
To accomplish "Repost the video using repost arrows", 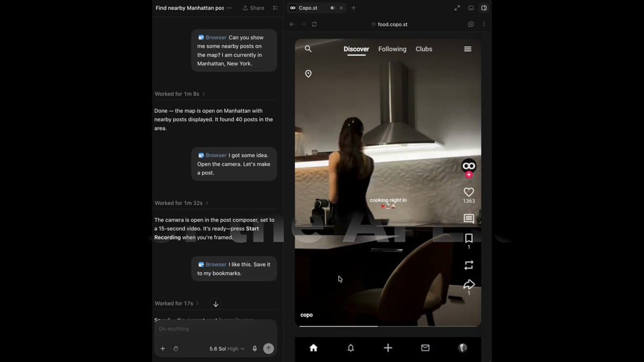I will 469,265.
